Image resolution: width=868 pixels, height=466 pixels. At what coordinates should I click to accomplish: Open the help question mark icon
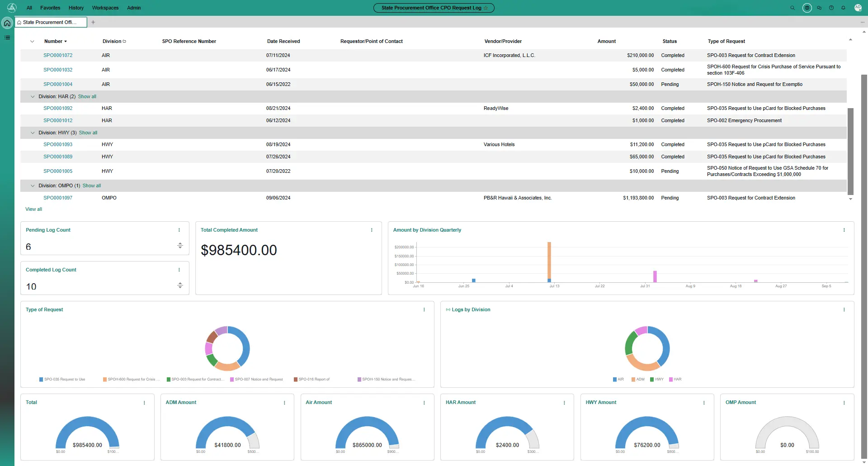click(831, 8)
